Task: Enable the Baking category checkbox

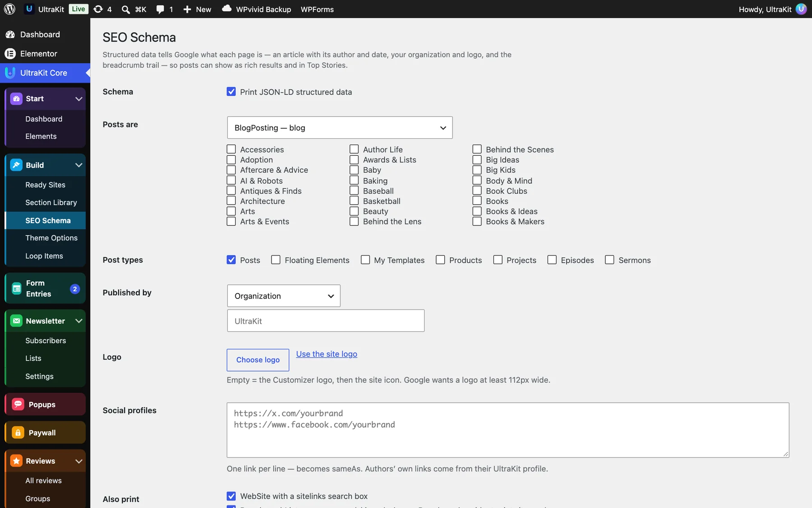Action: (354, 180)
